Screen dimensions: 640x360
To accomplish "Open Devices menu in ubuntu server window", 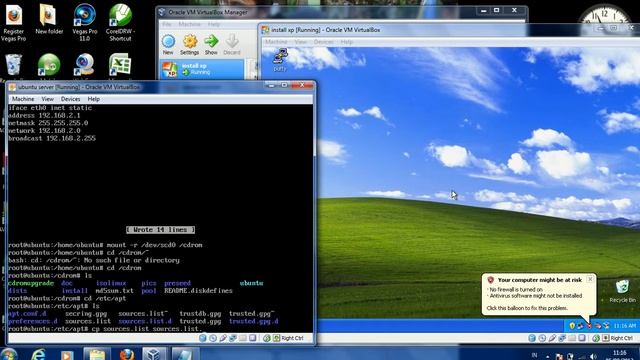I will click(70, 99).
